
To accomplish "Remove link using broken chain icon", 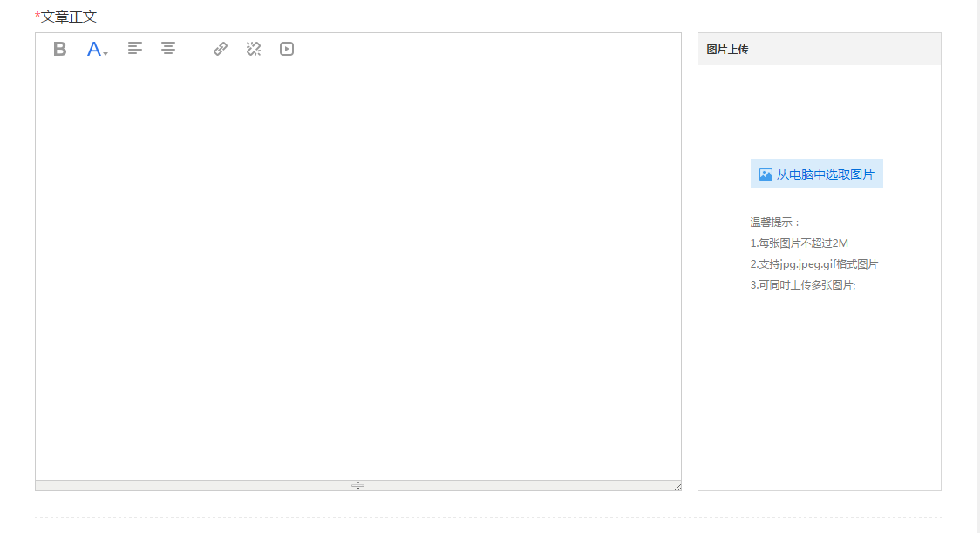I will (254, 49).
